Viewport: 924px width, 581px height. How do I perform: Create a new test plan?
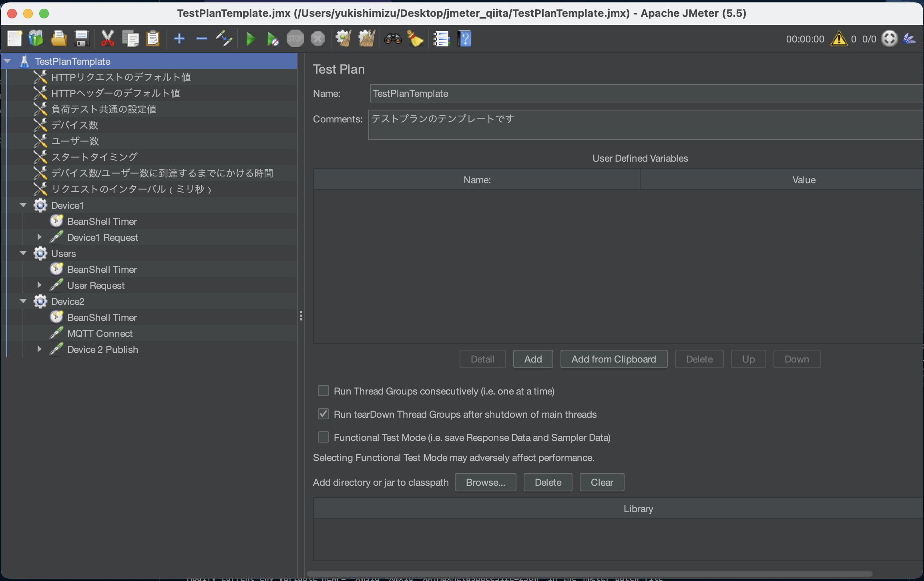point(14,38)
